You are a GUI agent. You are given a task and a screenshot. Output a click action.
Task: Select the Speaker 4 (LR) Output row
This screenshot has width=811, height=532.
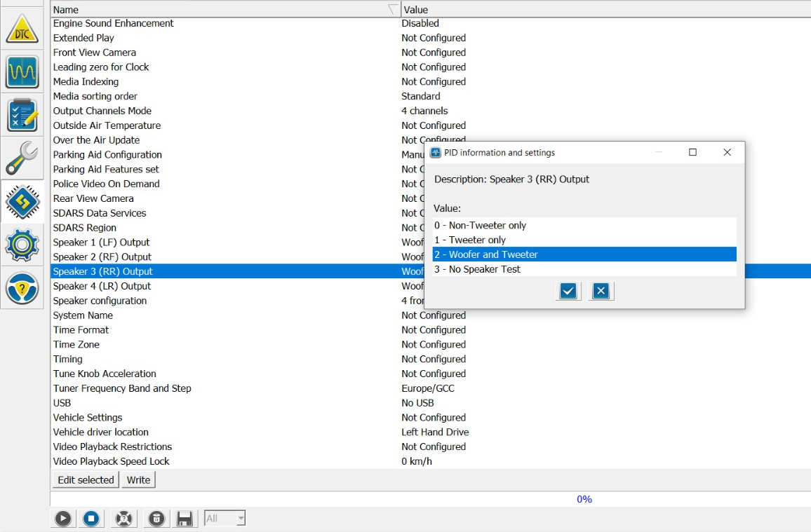(237, 286)
